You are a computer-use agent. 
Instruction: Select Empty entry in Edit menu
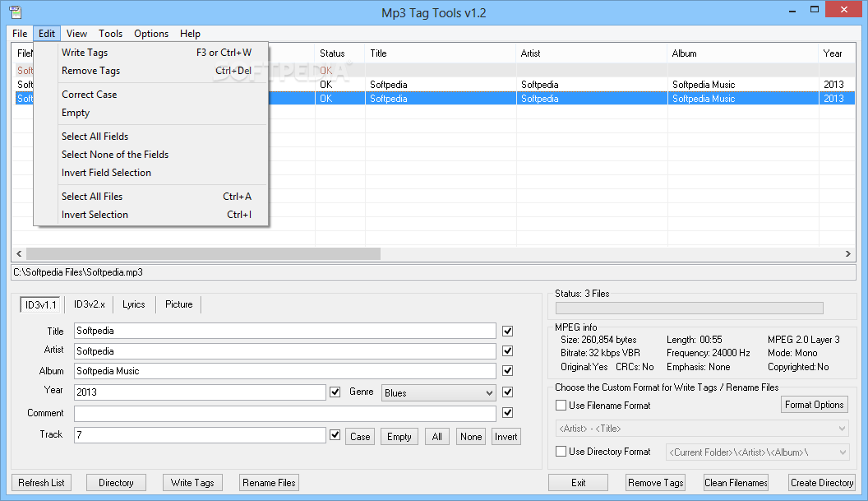pyautogui.click(x=151, y=113)
